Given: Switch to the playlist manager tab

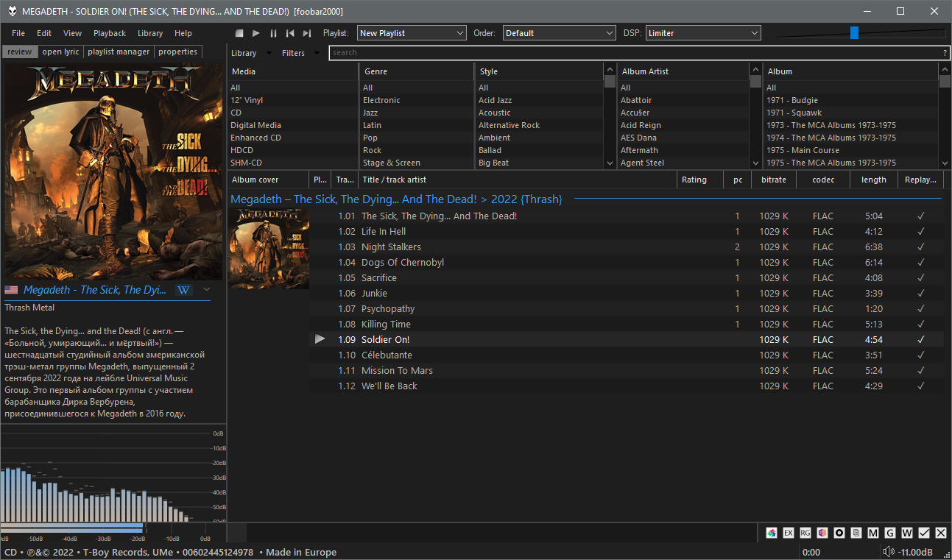Looking at the screenshot, I should (x=119, y=52).
